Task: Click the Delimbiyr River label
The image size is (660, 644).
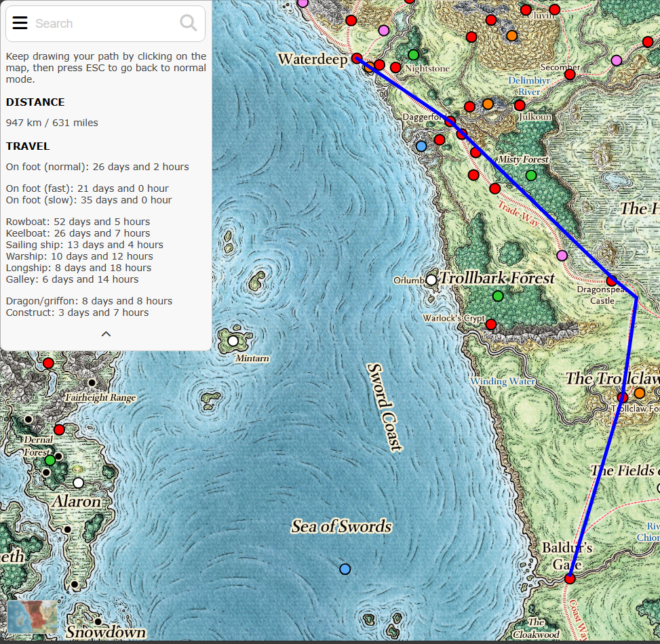Action: 529,86
